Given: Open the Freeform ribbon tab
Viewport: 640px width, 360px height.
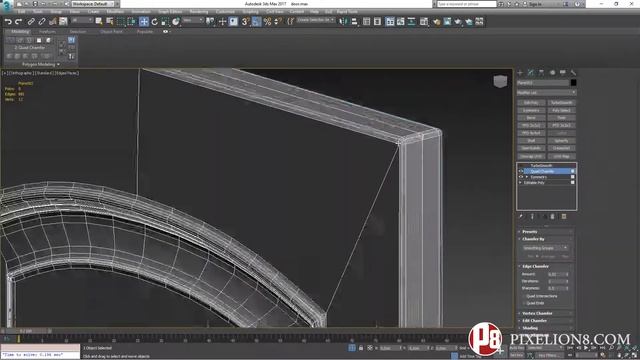Looking at the screenshot, I should (x=47, y=31).
